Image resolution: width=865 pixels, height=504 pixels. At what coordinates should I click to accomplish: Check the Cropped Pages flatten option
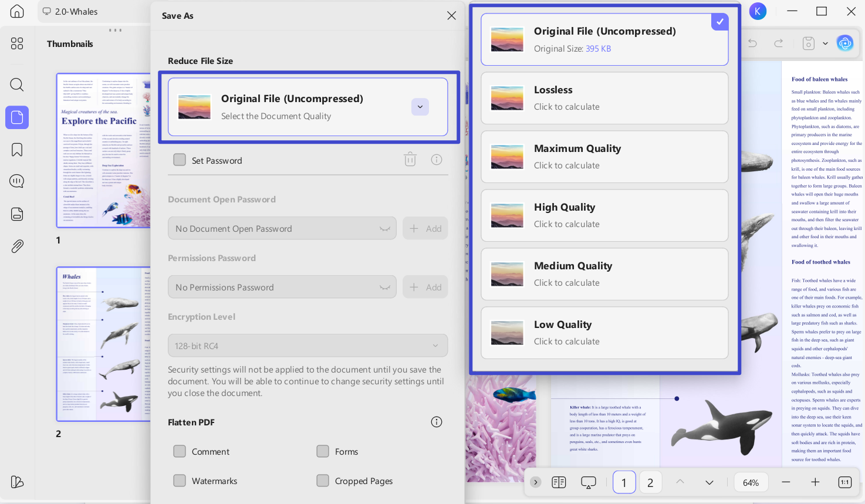pos(323,481)
